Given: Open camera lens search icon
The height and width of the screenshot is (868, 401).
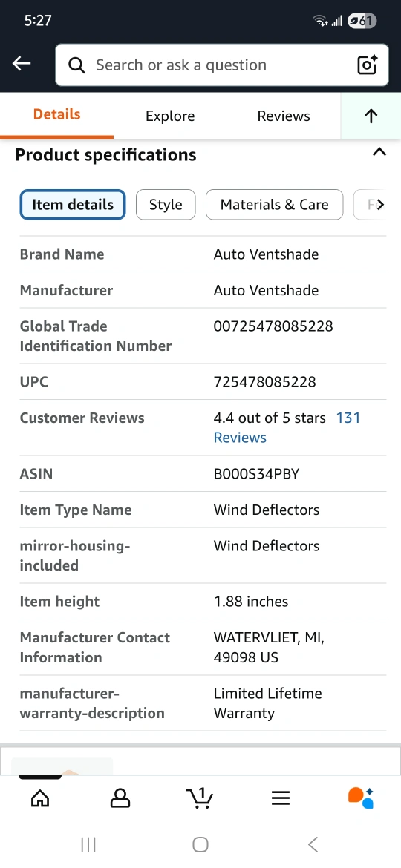Looking at the screenshot, I should tap(368, 65).
